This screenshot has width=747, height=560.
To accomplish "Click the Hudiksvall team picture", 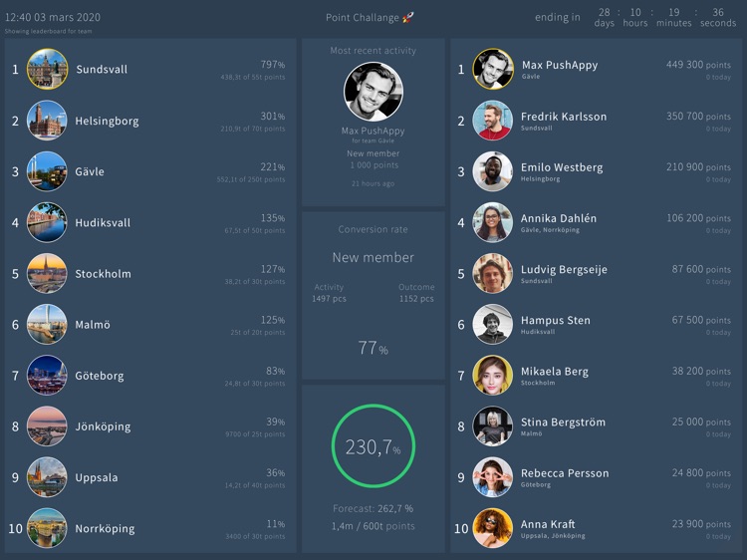I will 47,222.
